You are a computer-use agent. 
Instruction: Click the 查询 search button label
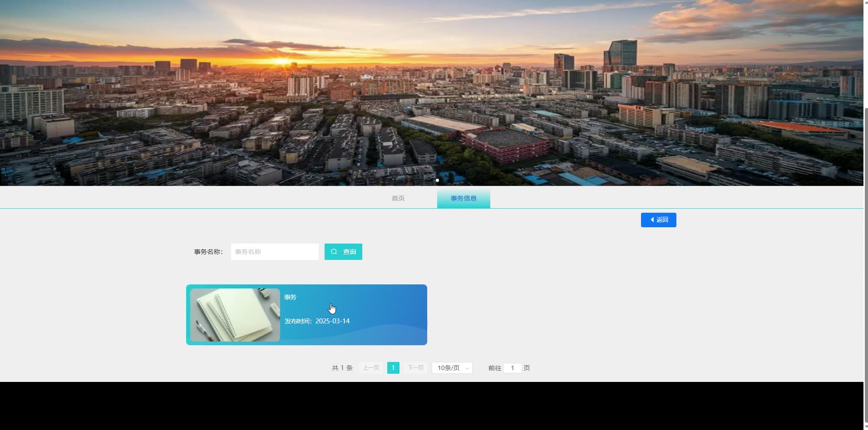coord(350,252)
